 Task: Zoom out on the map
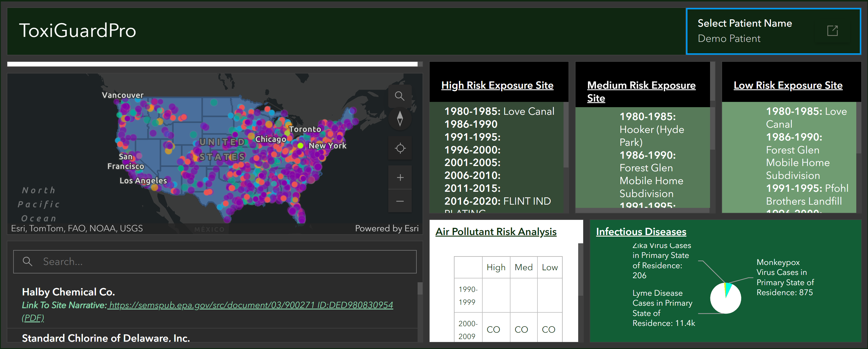click(x=400, y=201)
